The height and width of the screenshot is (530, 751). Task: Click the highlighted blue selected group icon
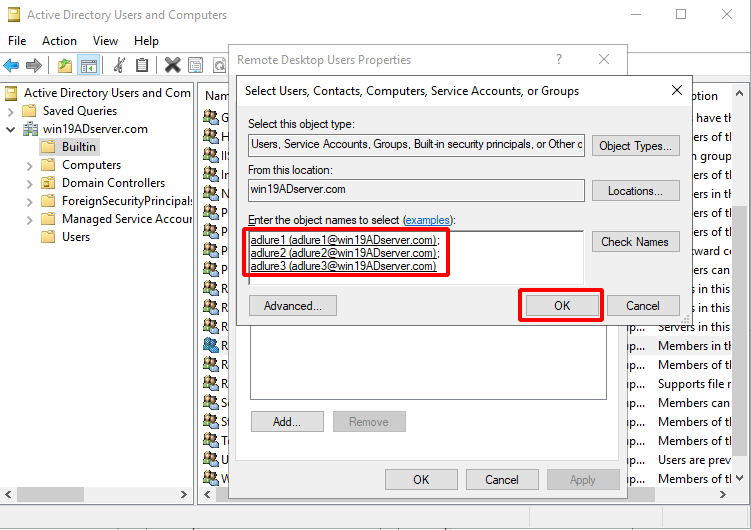point(211,345)
